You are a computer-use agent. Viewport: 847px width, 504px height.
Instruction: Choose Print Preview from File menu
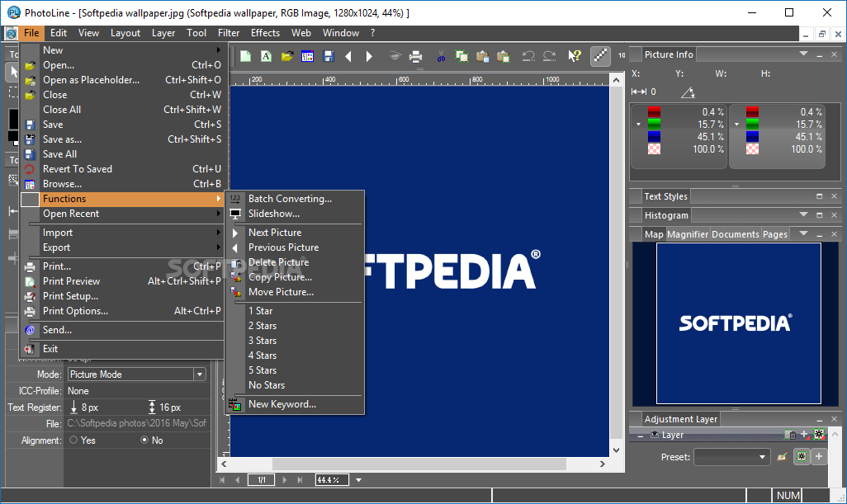click(x=123, y=281)
